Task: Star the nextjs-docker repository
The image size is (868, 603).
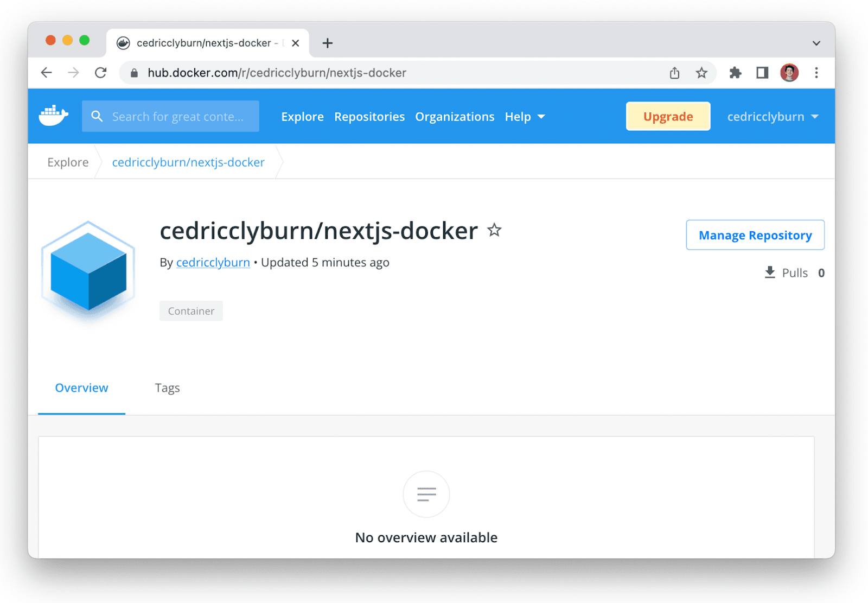Action: click(494, 230)
